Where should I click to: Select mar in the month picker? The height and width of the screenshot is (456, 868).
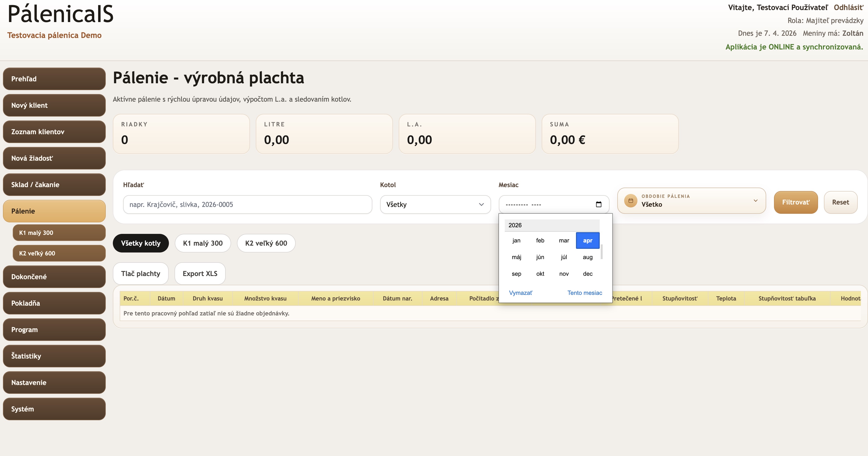click(564, 240)
